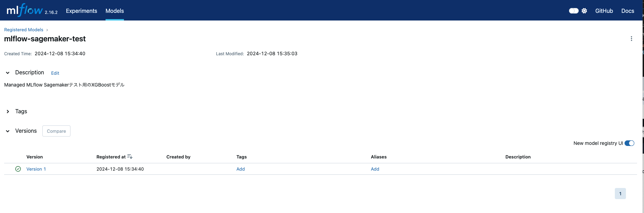The height and width of the screenshot is (213, 644).
Task: Add aliases to Version 1
Action: [375, 169]
